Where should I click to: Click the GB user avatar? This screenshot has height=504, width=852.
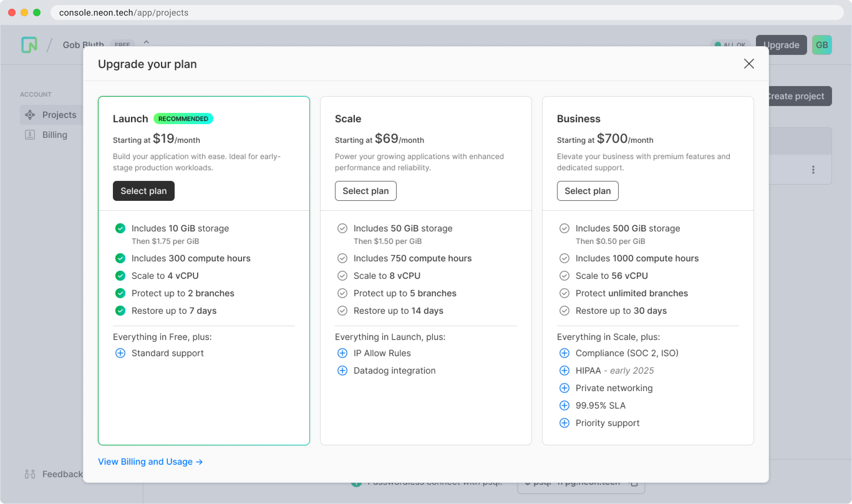(821, 45)
